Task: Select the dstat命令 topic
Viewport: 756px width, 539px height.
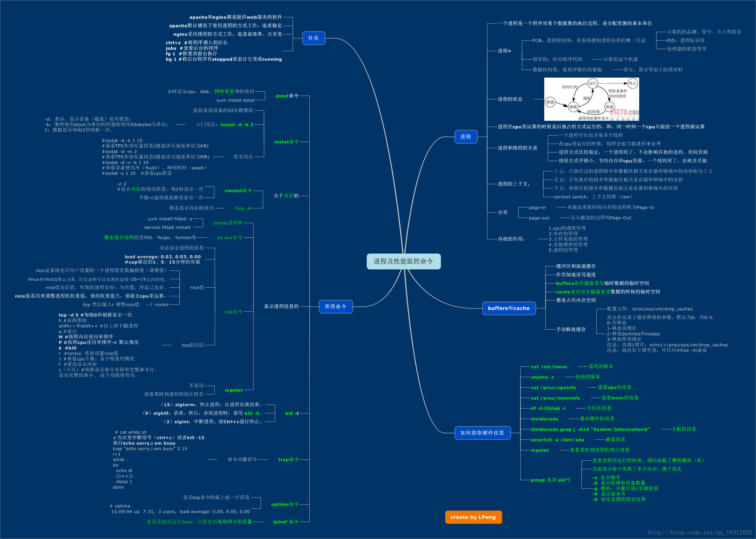Action: coord(287,96)
